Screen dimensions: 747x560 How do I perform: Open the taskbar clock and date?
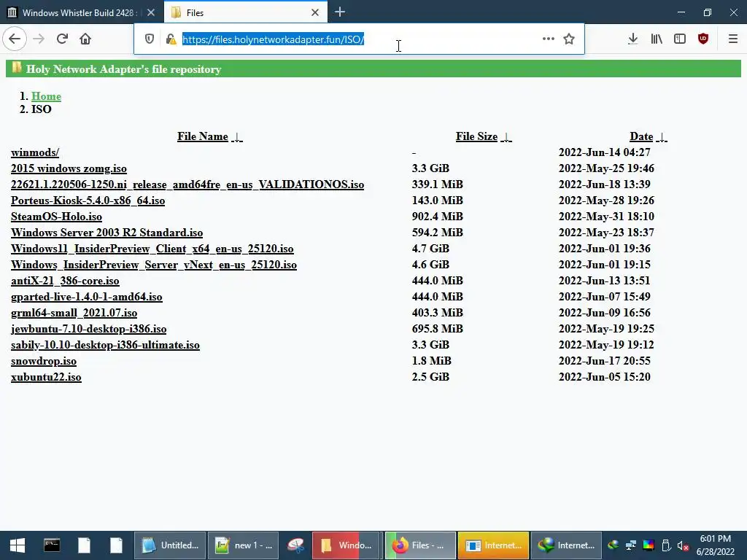click(x=715, y=545)
